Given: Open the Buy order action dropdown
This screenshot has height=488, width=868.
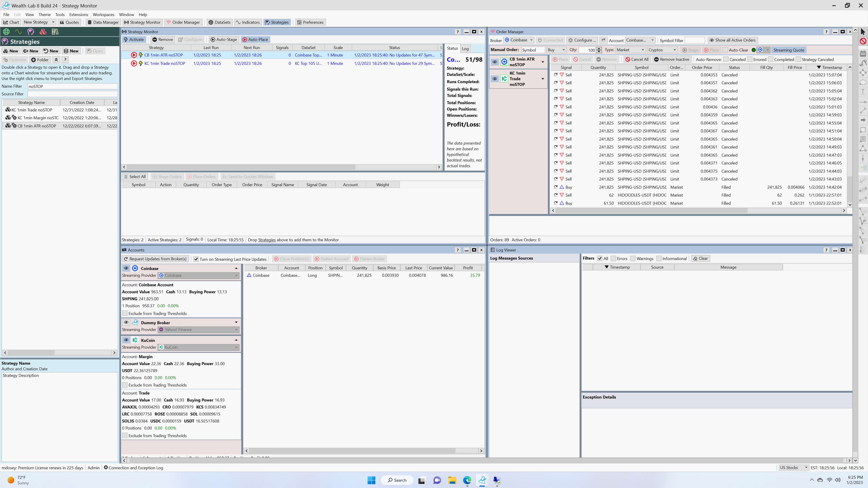Looking at the screenshot, I should pyautogui.click(x=556, y=50).
